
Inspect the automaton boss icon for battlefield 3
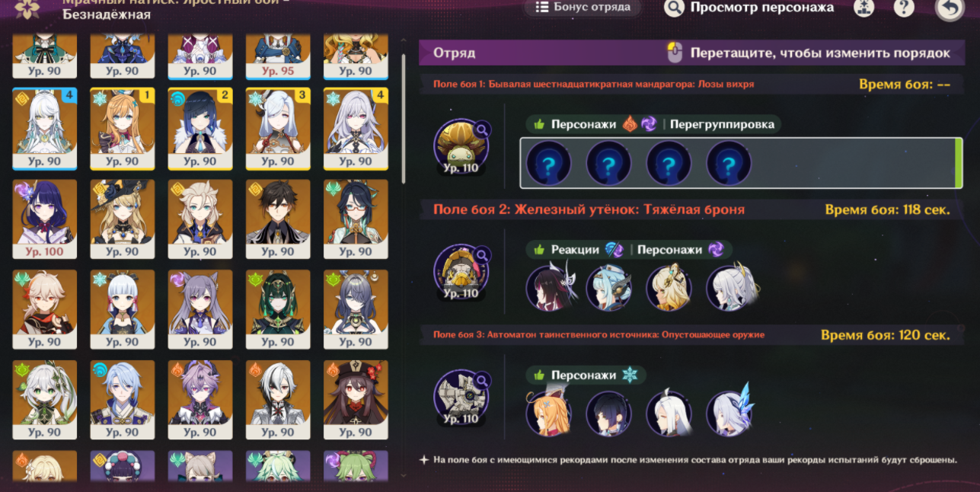pos(461,397)
